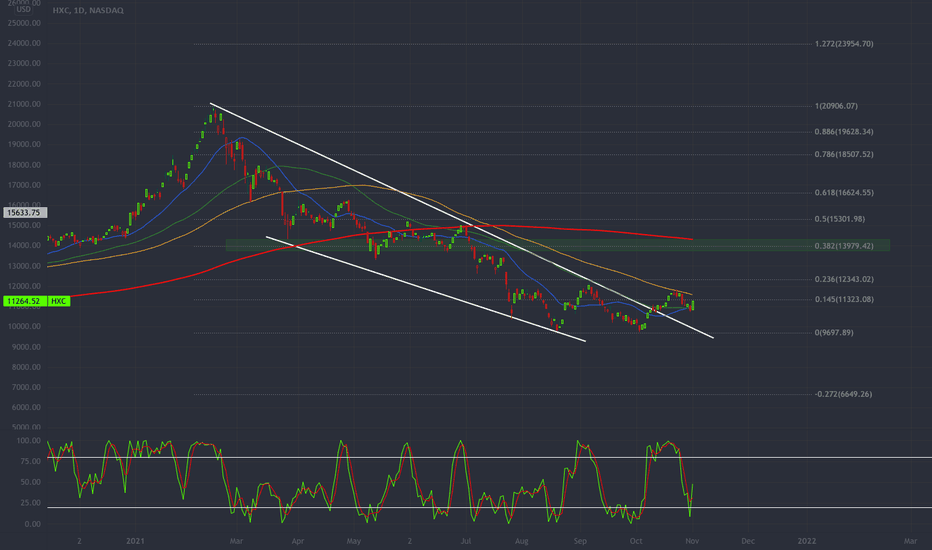Click the 1(20906.07) Fibonacci level label

[x=836, y=106]
